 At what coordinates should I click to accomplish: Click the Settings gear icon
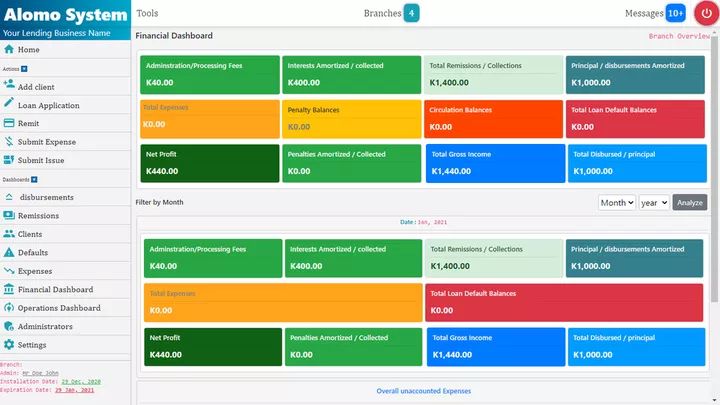pos(9,344)
